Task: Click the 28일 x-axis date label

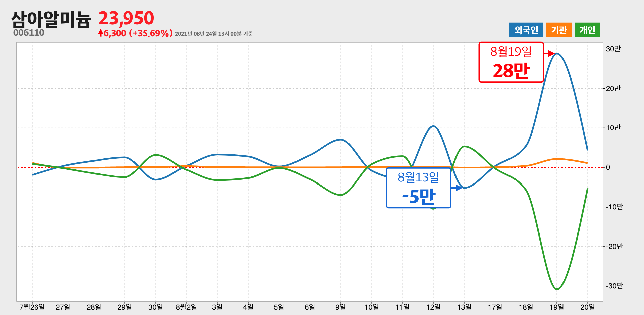Action: pos(94,307)
